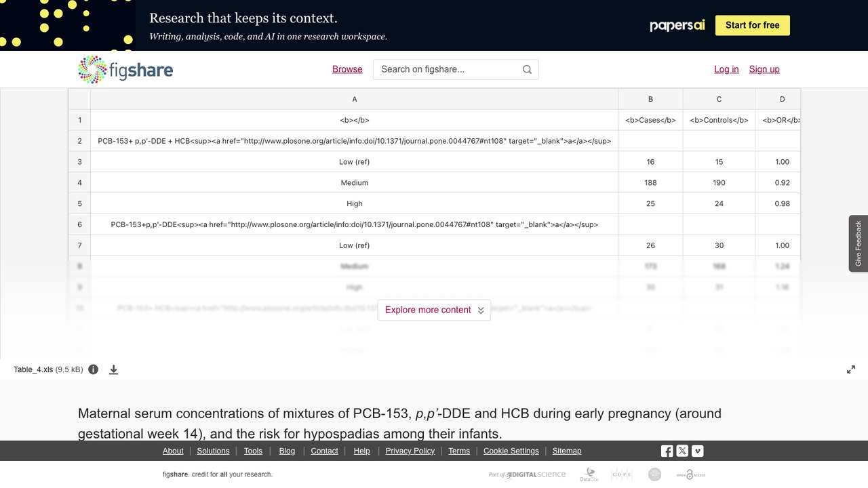Open file info icon for Table_4.xls

pos(94,369)
